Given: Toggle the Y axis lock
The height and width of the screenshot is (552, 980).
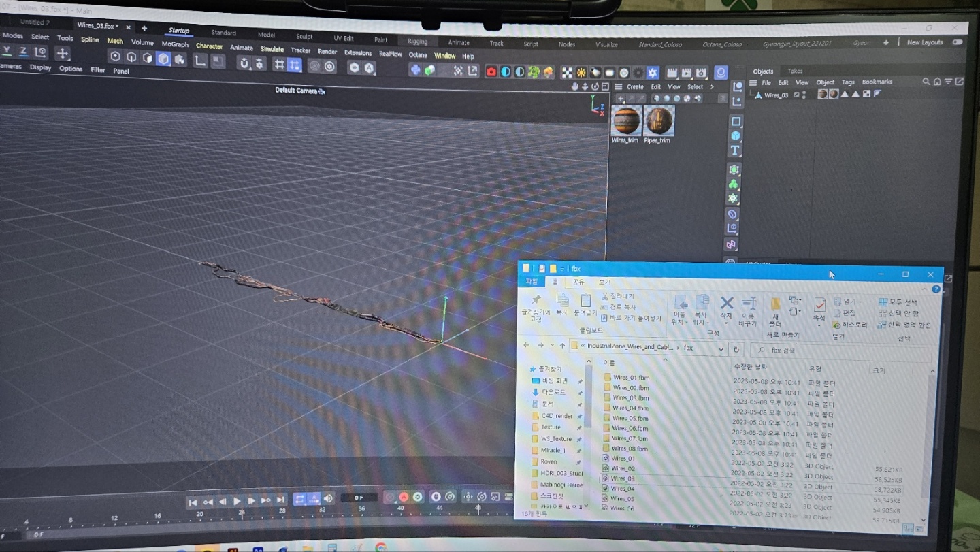Looking at the screenshot, I should [7, 51].
